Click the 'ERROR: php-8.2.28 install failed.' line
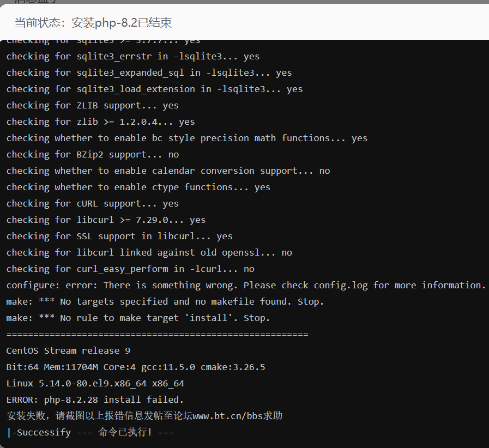This screenshot has width=489, height=448. (x=95, y=399)
